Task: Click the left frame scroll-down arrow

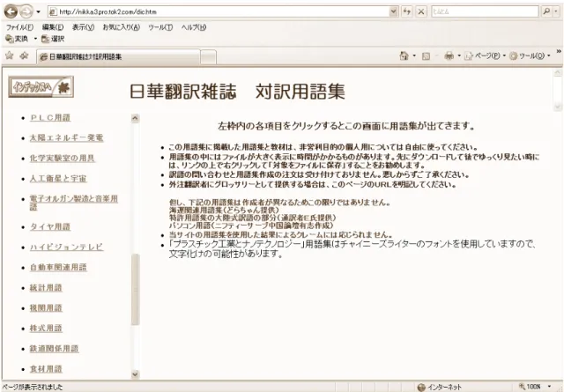Action: [135, 374]
